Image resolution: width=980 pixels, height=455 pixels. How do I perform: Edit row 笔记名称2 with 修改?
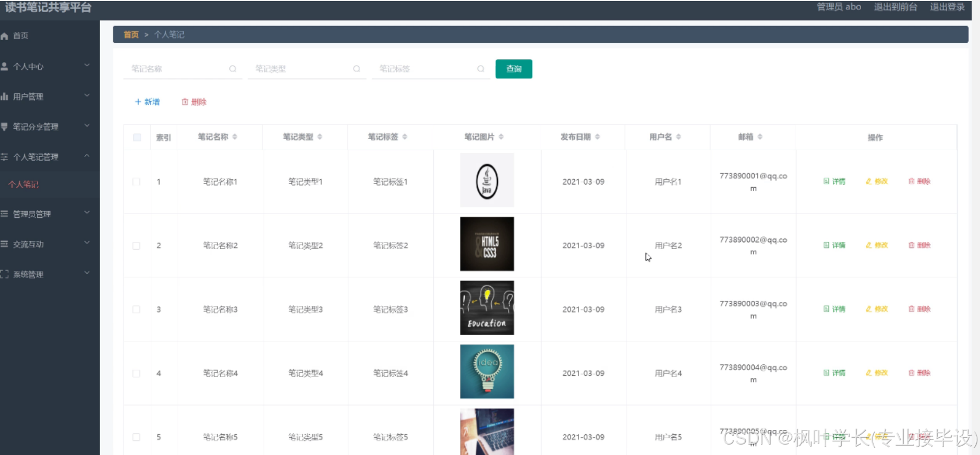click(877, 245)
